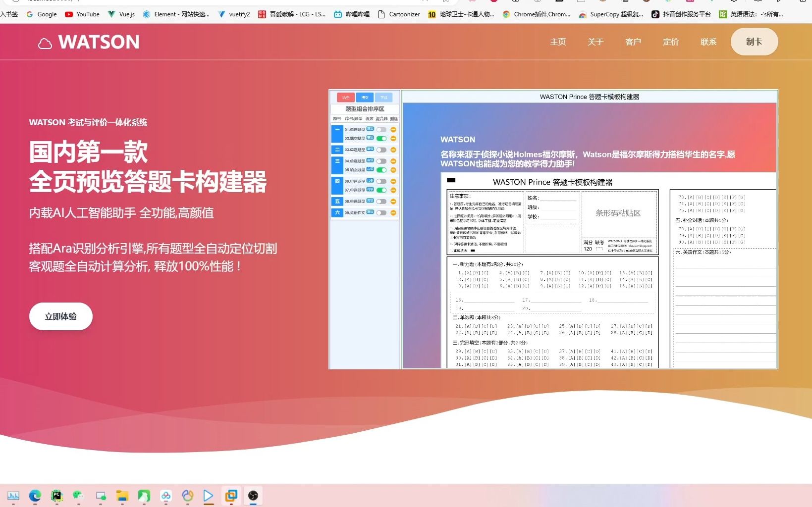Viewport: 812px width, 507px height.
Task: Open the blue play-triangle taskbar app
Action: click(209, 496)
